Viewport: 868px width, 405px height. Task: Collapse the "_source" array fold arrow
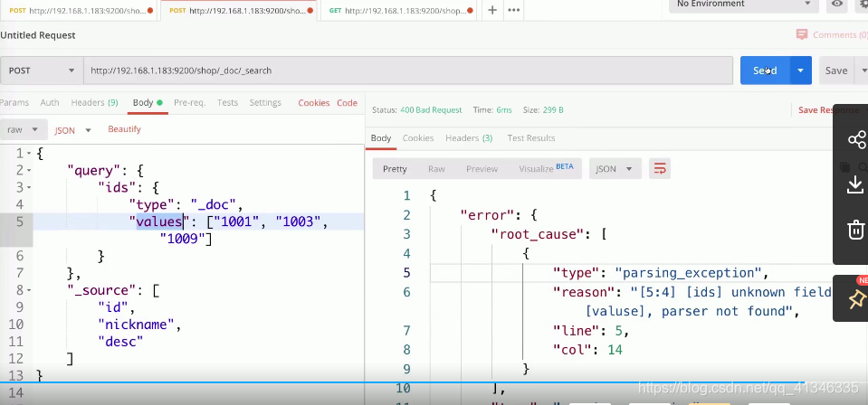[x=29, y=290]
